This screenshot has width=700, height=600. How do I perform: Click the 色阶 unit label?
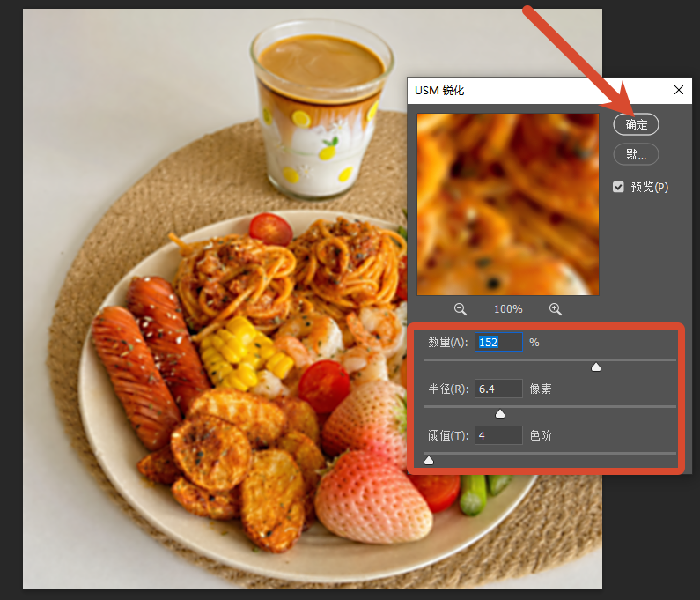point(541,435)
